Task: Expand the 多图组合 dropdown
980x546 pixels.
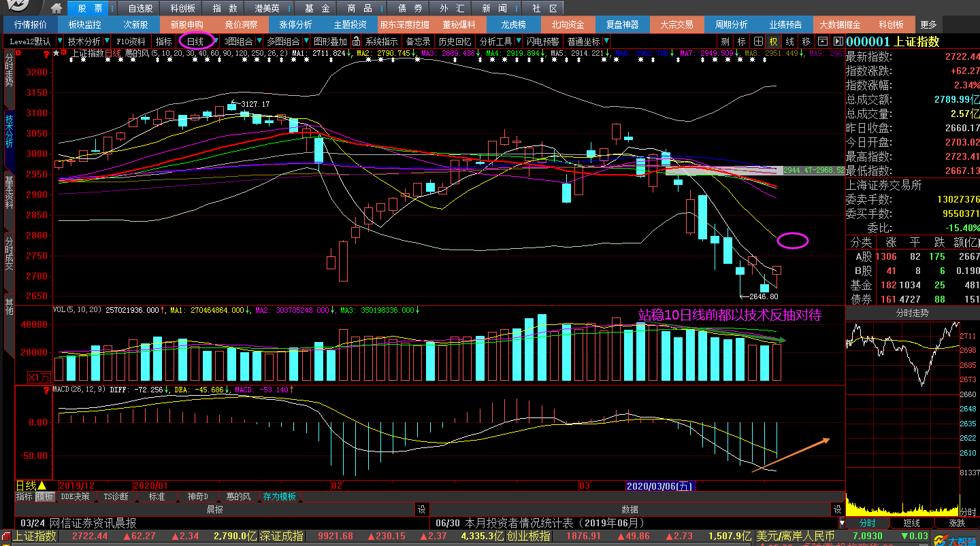Action: coord(306,41)
